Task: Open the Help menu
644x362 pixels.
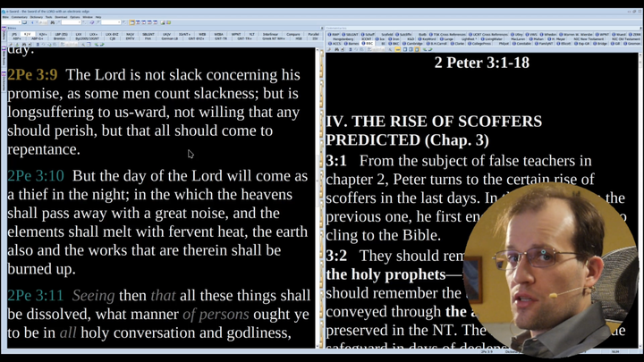Action: (x=98, y=17)
